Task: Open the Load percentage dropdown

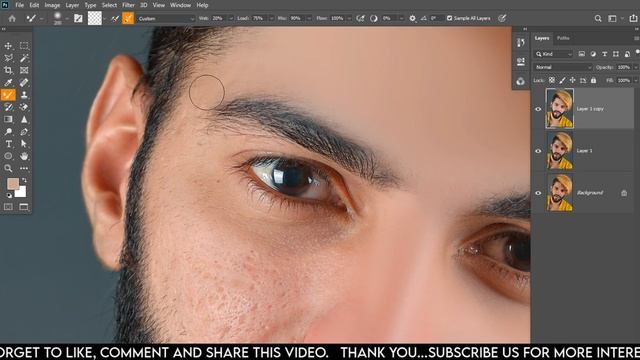Action: [x=271, y=18]
